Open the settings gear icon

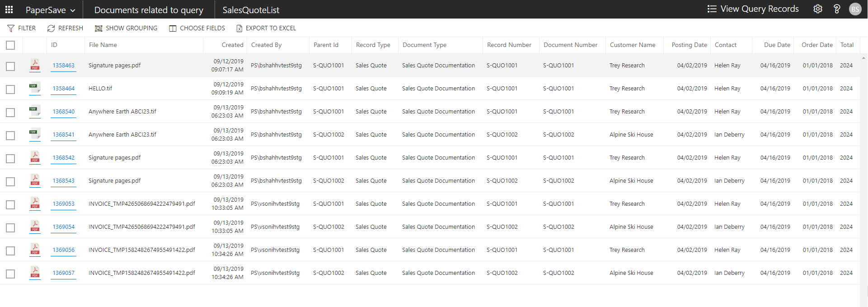817,9
